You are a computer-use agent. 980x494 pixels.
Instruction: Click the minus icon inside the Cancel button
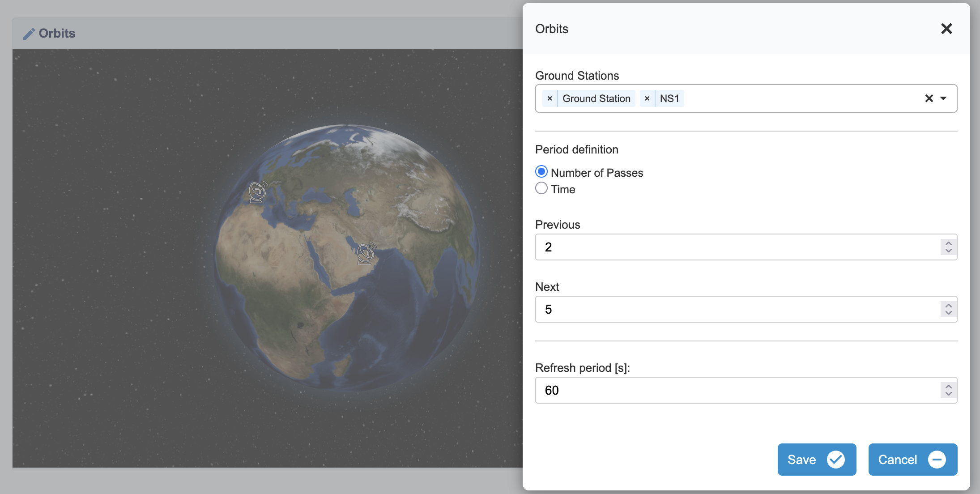(937, 460)
